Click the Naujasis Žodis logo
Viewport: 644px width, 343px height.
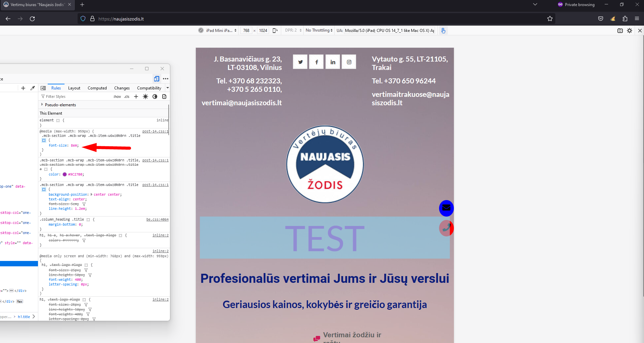tap(325, 164)
